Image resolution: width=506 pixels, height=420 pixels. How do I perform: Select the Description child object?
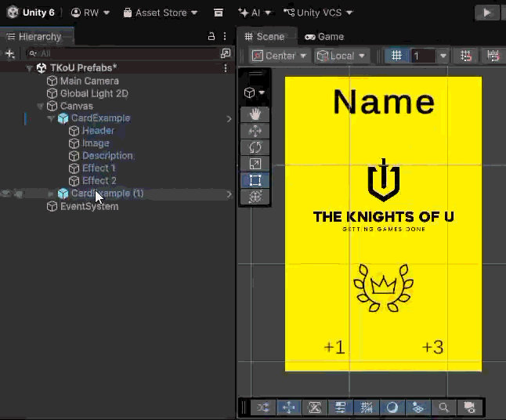[x=107, y=156]
